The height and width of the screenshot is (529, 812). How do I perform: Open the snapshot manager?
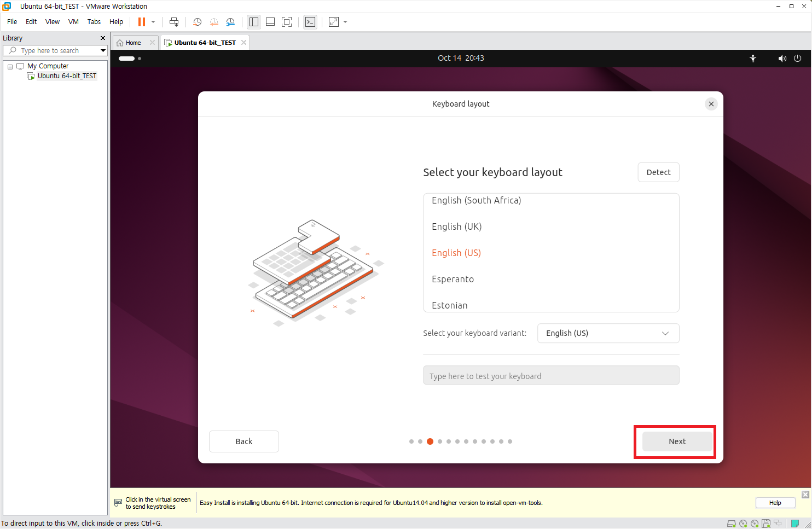[x=230, y=22]
